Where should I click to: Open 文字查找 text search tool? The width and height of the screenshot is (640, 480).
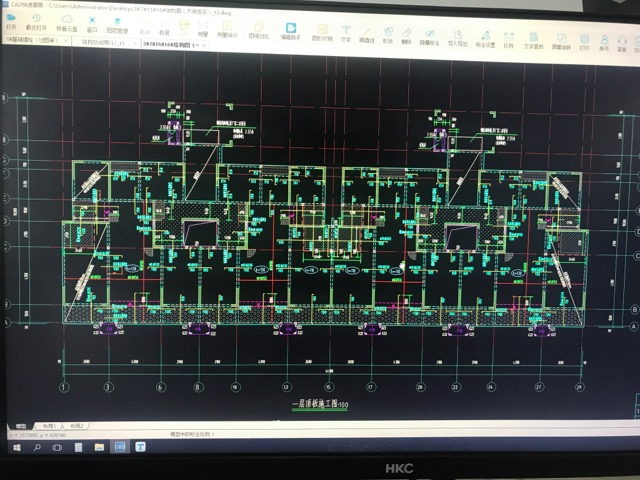(x=534, y=41)
